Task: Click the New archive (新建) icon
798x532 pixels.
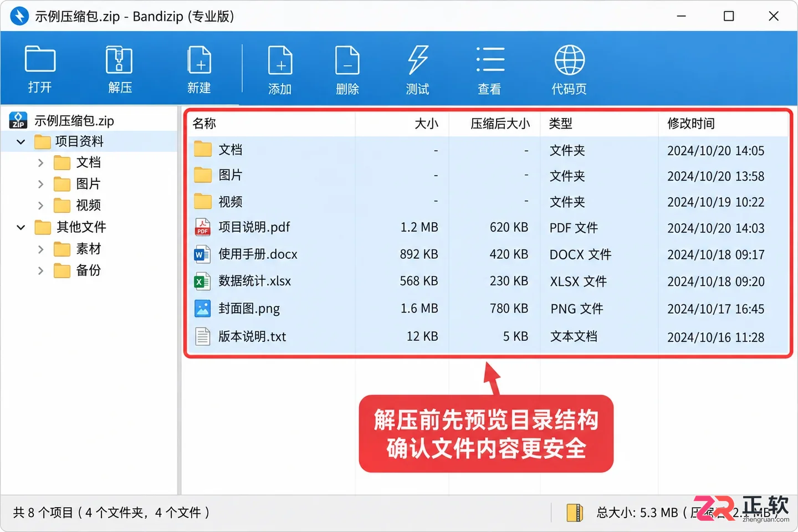Action: tap(199, 59)
